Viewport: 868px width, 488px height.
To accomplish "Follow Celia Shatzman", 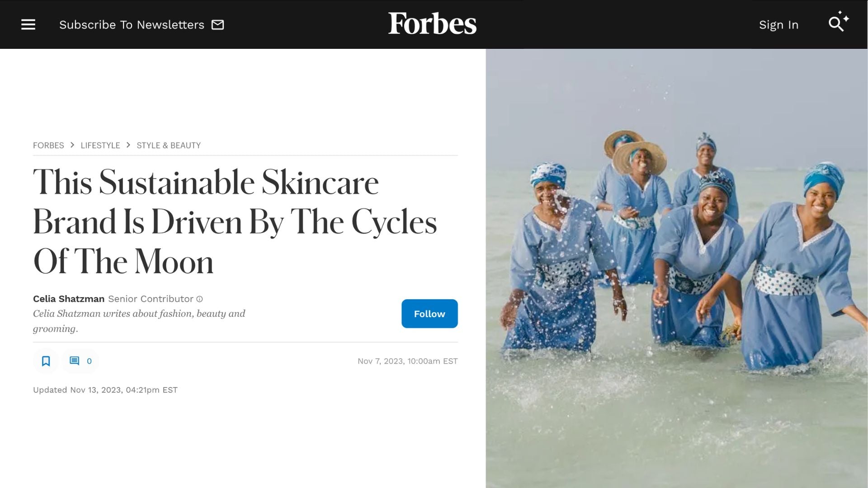I will point(429,314).
